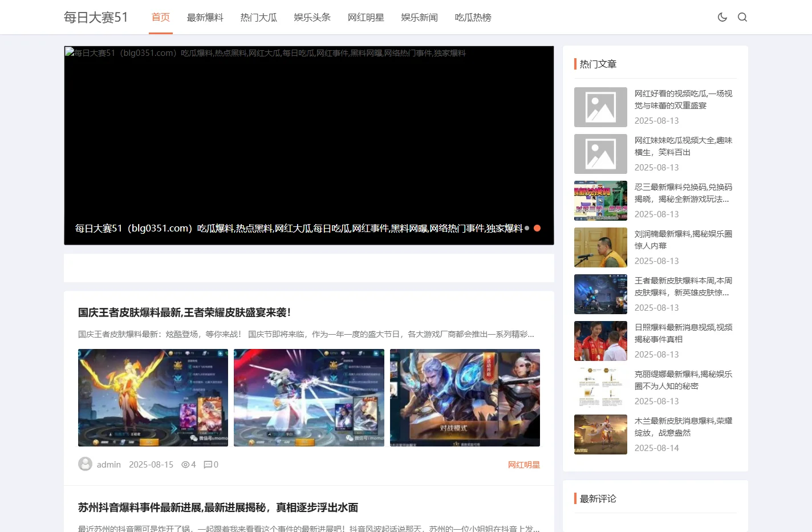Open the banner caption 每日大赛51 (blg0351.com)
This screenshot has width=812, height=532.
point(299,228)
